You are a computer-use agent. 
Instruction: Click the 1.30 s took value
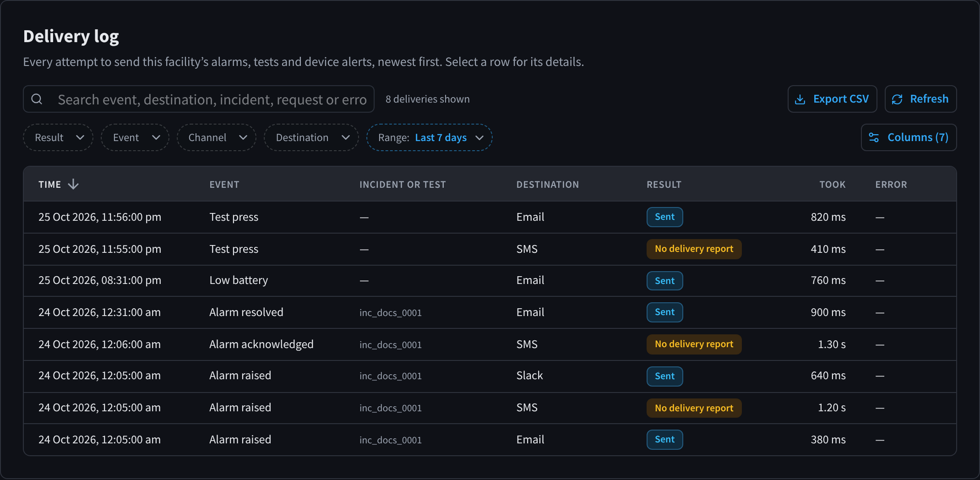coord(832,344)
